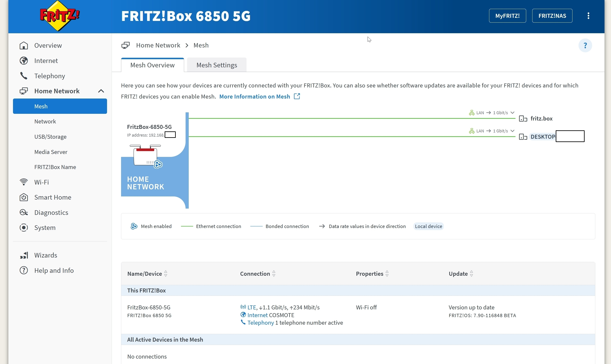This screenshot has width=611, height=364.
Task: Click Telephony link in Connection column
Action: [261, 323]
